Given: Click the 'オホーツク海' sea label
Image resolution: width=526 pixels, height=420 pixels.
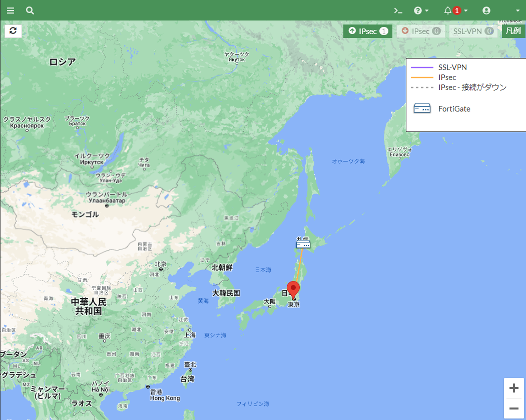Looking at the screenshot, I should (x=348, y=161).
